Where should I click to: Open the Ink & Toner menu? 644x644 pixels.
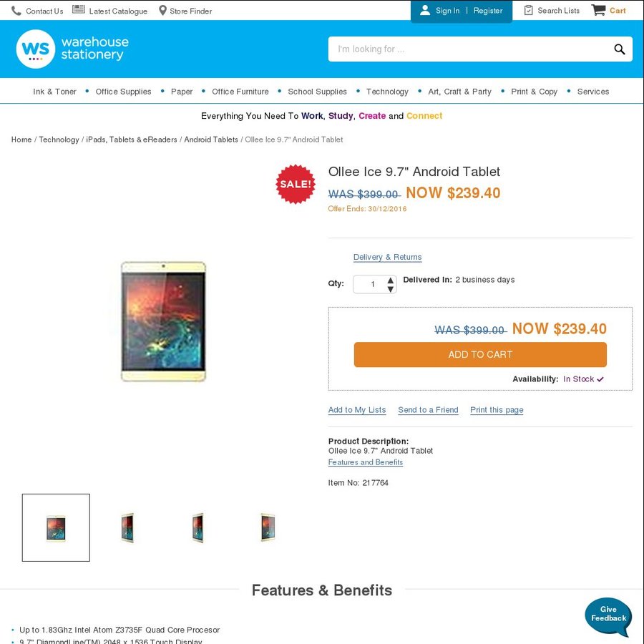54,92
